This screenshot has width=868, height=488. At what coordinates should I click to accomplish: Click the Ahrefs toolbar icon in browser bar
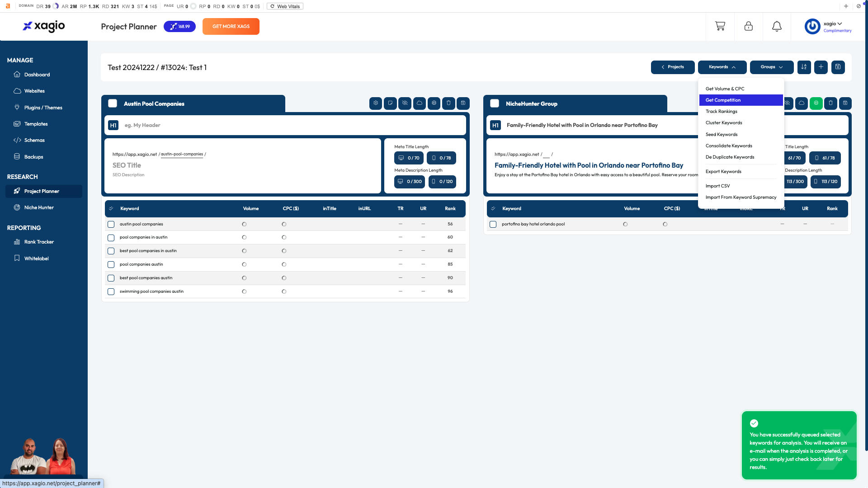(x=8, y=6)
